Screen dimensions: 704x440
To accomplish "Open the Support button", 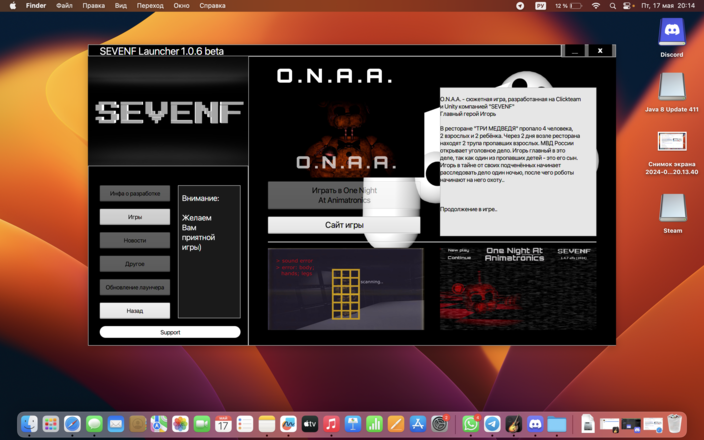I will [x=170, y=332].
